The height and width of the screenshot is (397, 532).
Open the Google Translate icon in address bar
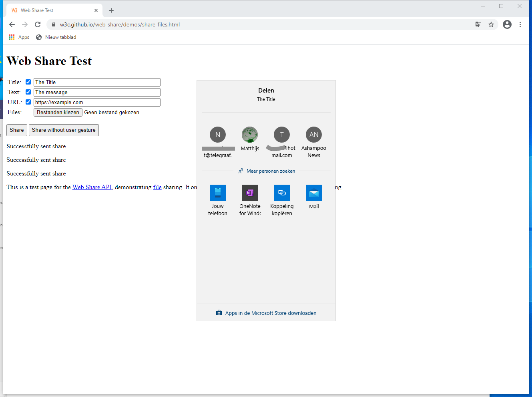pyautogui.click(x=478, y=24)
